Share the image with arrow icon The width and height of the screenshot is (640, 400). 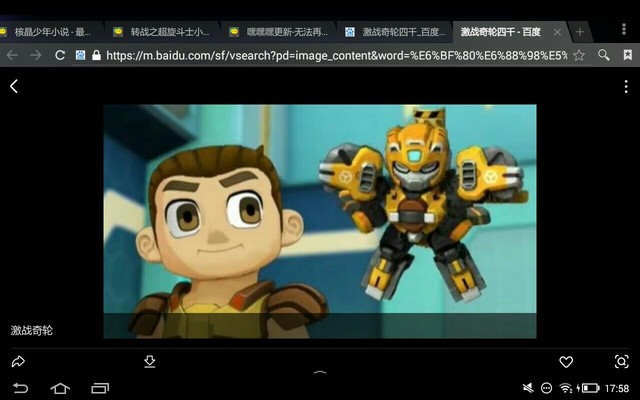coord(18,361)
